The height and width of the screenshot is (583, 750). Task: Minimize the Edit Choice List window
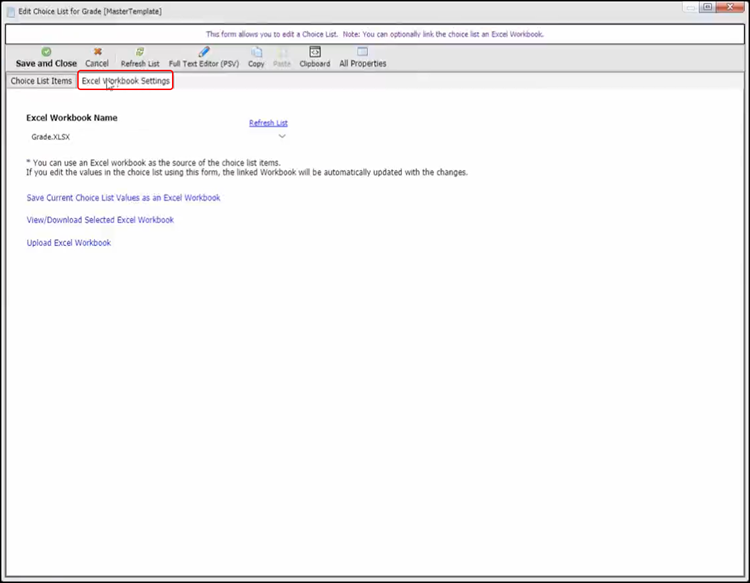[688, 7]
